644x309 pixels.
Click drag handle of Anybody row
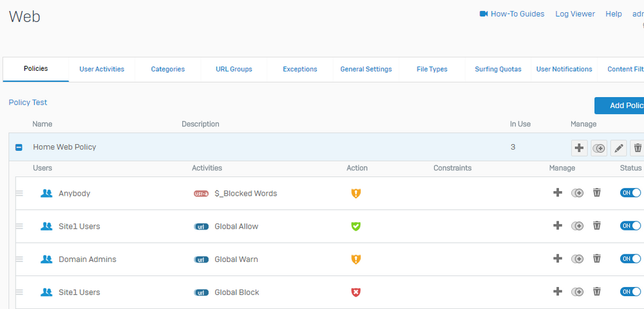(19, 193)
